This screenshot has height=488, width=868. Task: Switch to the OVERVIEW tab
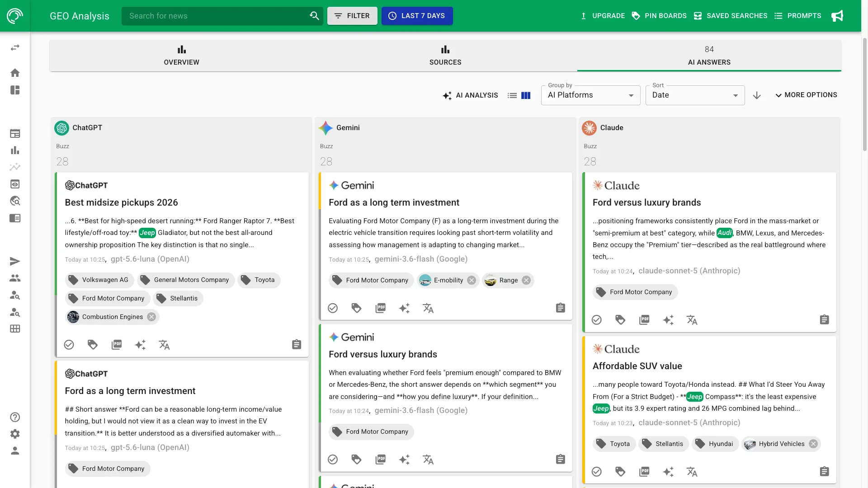tap(181, 56)
